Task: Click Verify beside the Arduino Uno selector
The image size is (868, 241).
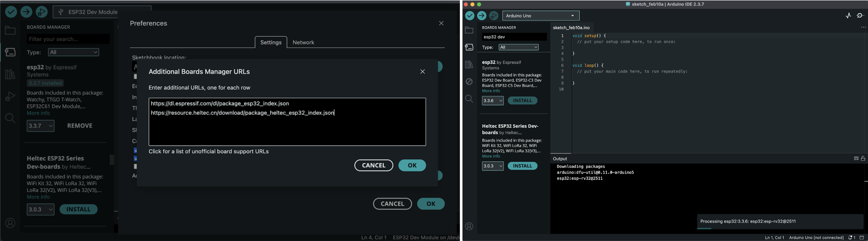Action: [469, 16]
